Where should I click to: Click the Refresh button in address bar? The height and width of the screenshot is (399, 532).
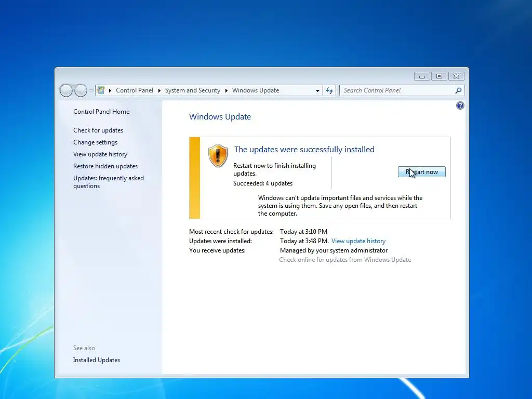pyautogui.click(x=329, y=90)
